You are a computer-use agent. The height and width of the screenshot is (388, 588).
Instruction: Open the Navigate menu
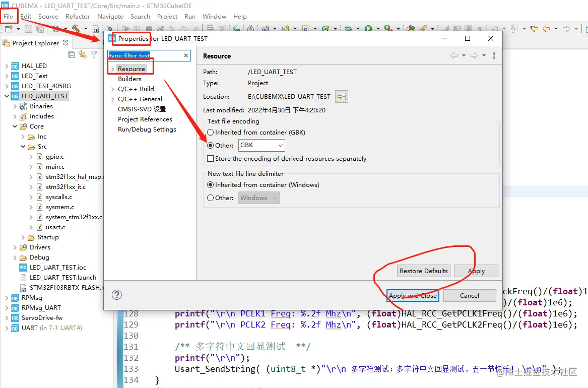click(110, 17)
